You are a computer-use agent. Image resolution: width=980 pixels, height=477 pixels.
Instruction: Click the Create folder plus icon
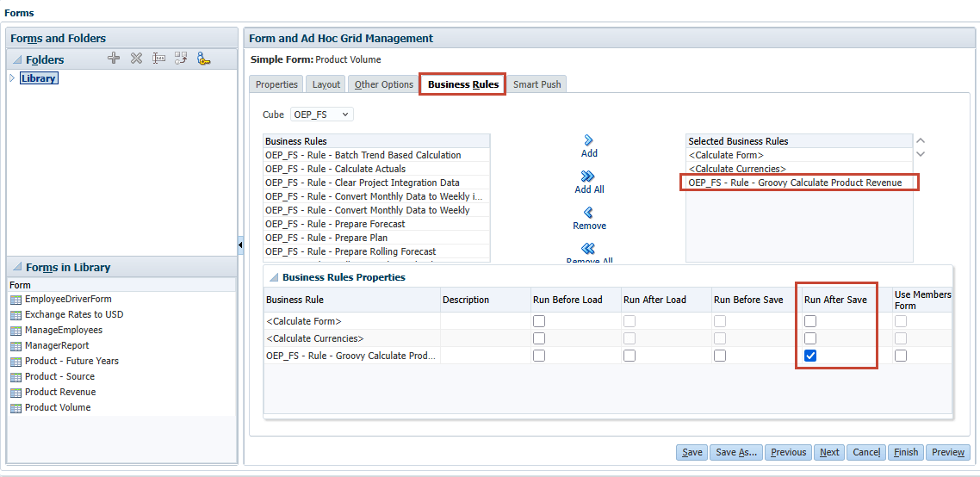click(x=113, y=59)
